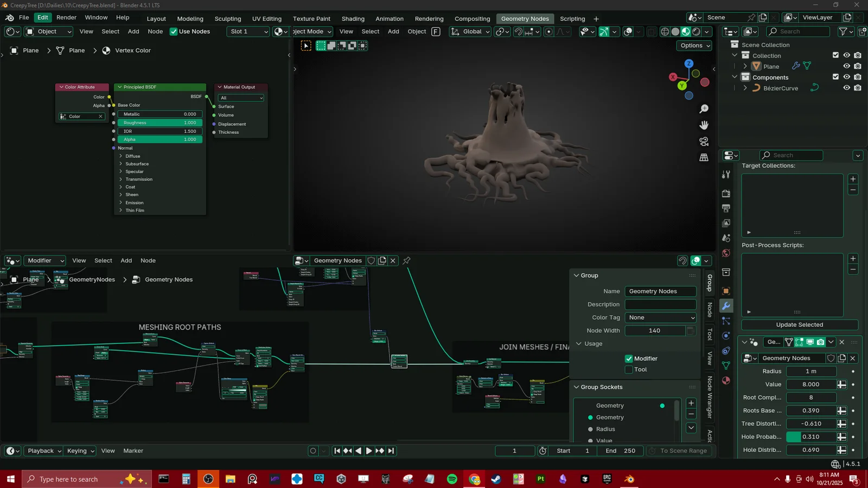Switch viewport to Rendered shading mode

pyautogui.click(x=696, y=31)
